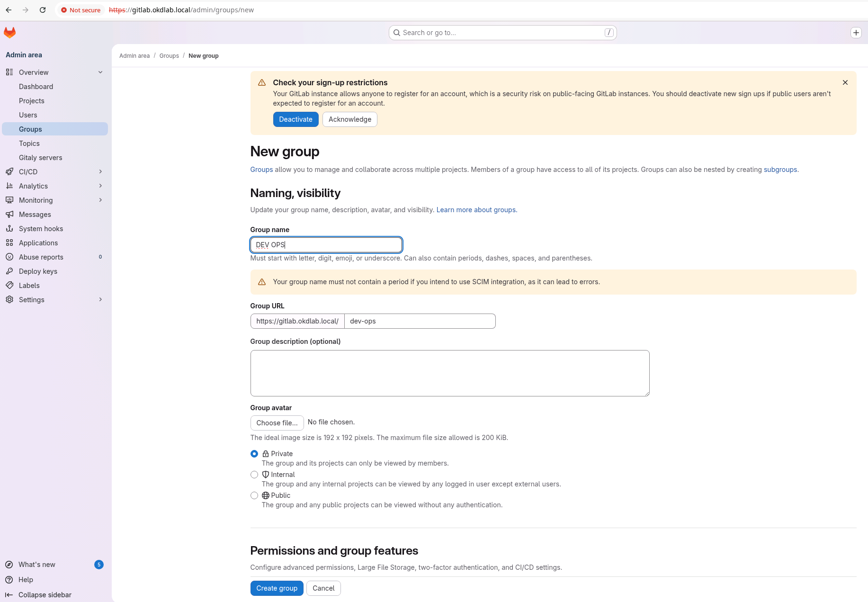Collapse the sidebar

click(45, 595)
